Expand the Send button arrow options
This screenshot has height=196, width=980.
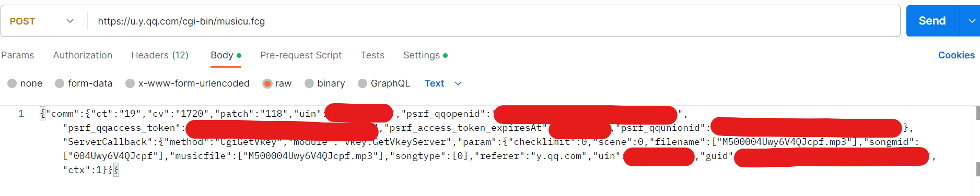(971, 21)
